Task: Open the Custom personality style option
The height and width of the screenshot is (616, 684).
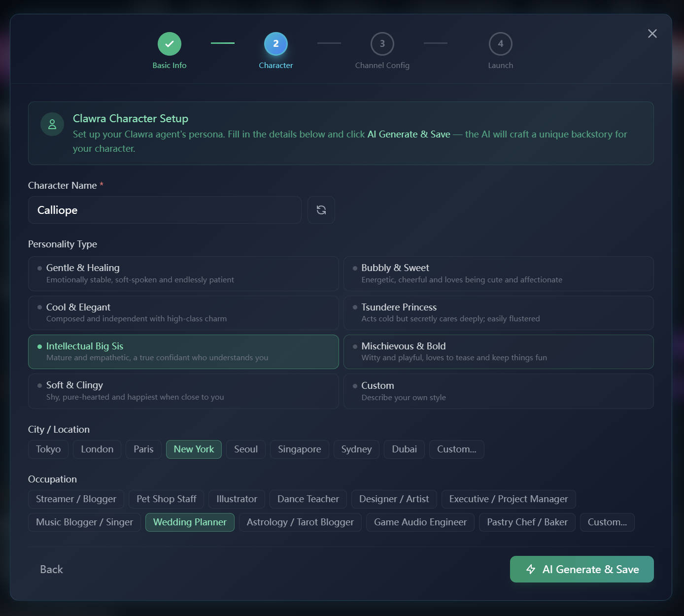Action: click(x=499, y=391)
